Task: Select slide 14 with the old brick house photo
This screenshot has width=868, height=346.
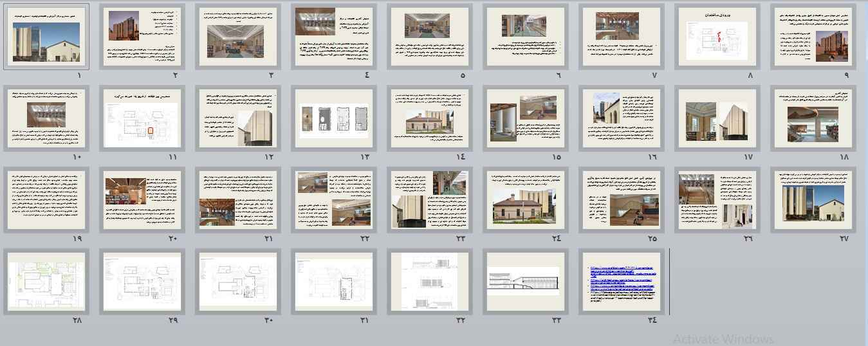Action: coord(430,118)
